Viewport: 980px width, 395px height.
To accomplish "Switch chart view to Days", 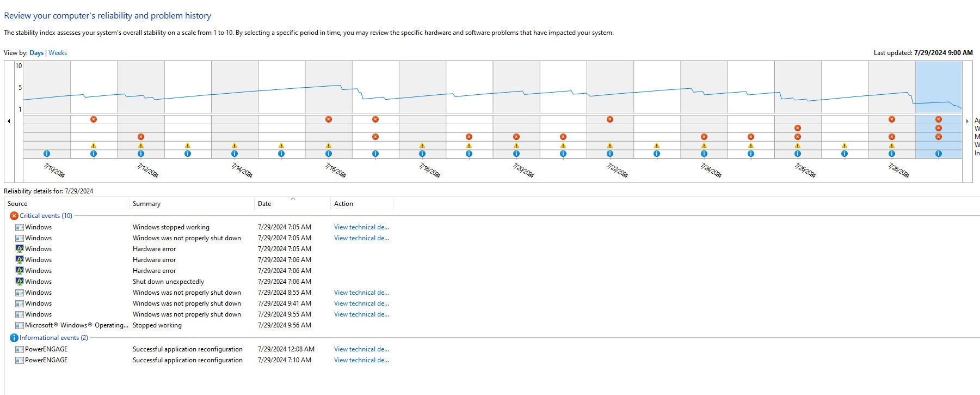I will [36, 53].
